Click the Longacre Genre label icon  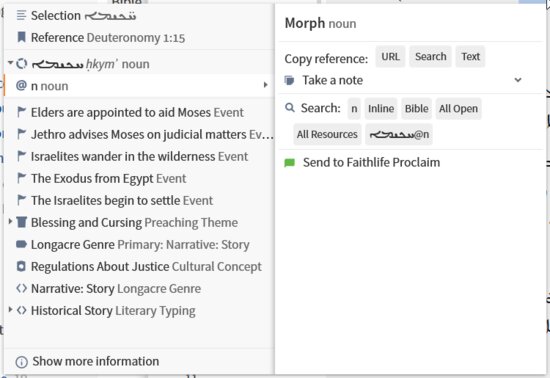coord(21,244)
